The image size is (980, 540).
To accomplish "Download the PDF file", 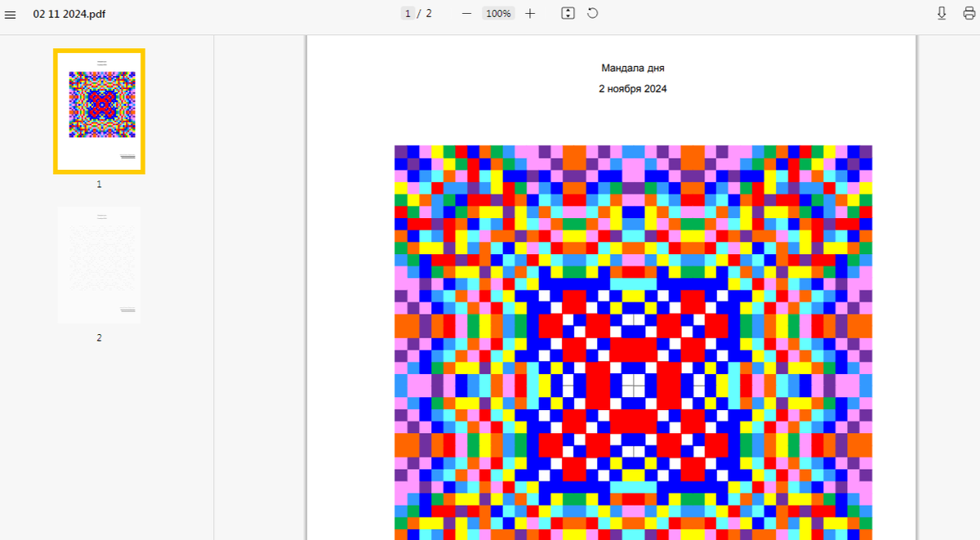I will pyautogui.click(x=942, y=13).
